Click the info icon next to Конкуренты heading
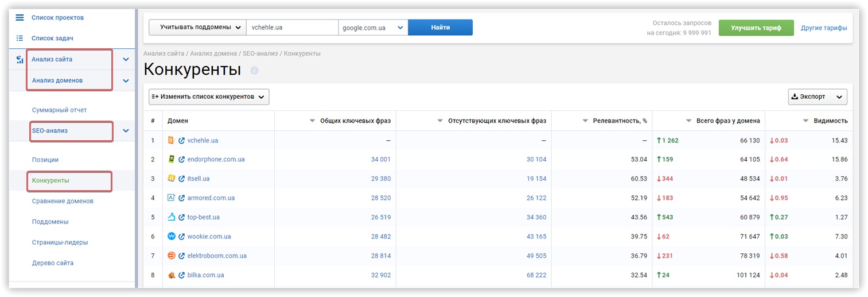 tap(255, 70)
